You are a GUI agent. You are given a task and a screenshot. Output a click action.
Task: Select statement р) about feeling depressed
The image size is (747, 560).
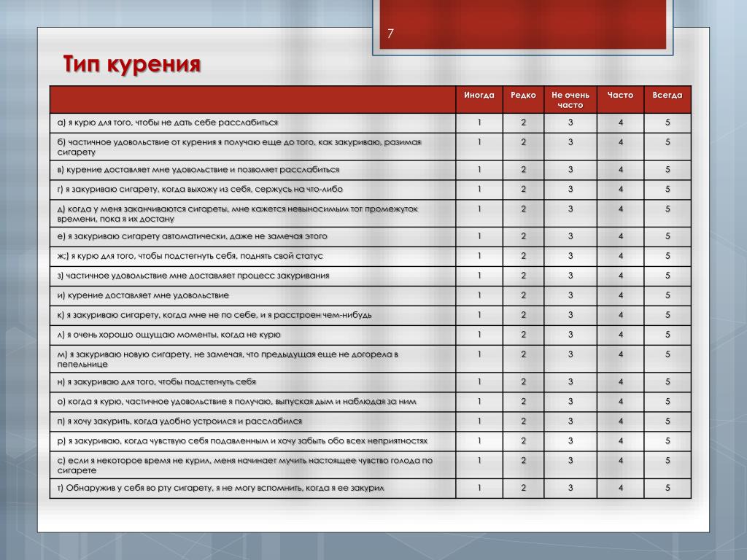(242, 440)
